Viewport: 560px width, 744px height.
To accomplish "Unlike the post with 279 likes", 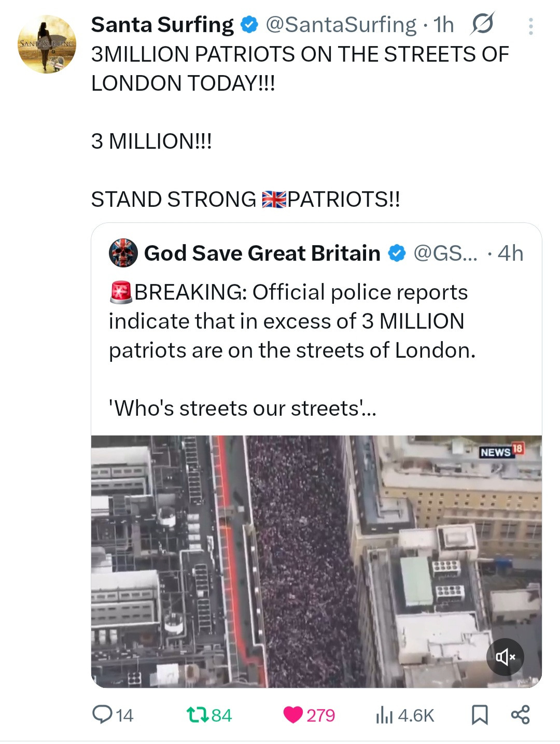I will click(309, 715).
